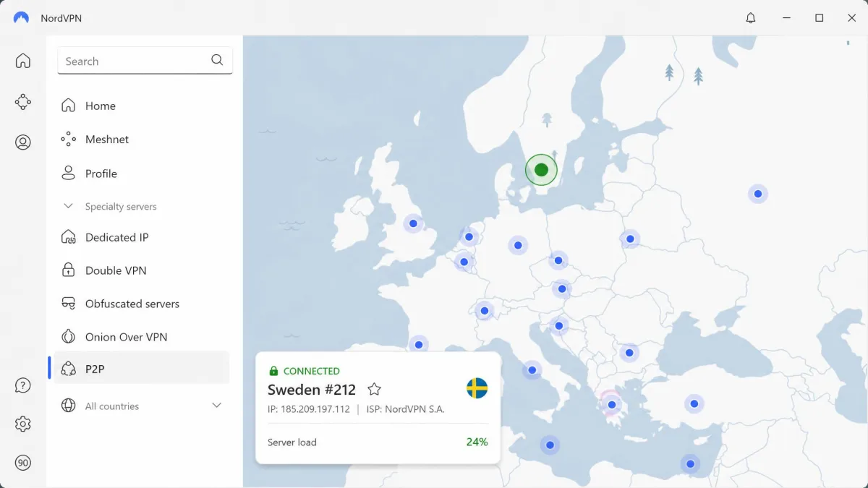Select the Malta map server pin

[x=550, y=445]
